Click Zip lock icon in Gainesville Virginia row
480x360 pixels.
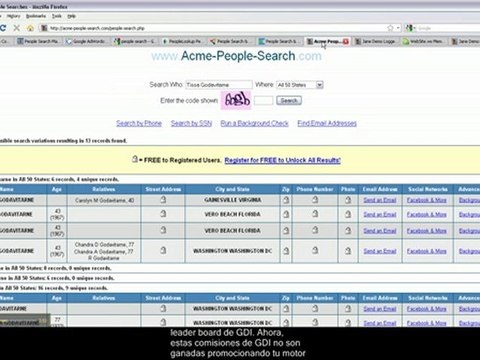pyautogui.click(x=286, y=200)
